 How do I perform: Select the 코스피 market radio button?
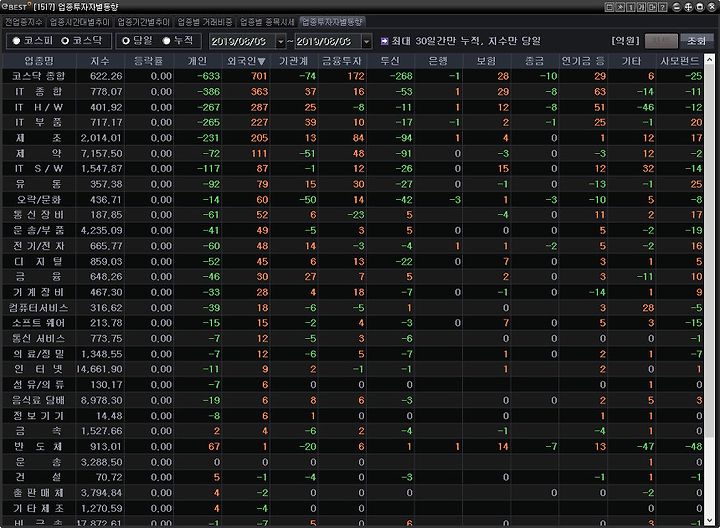tap(17, 41)
